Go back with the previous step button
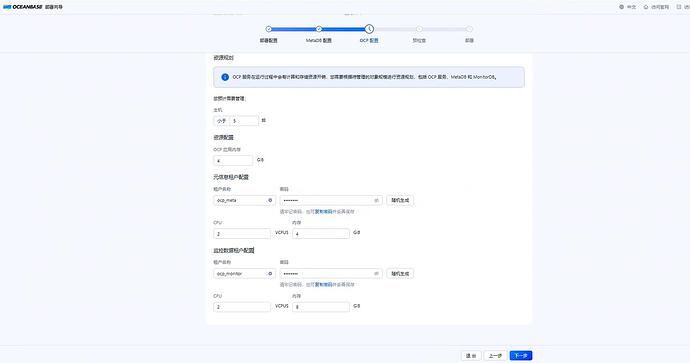This screenshot has height=363, width=690. pyautogui.click(x=495, y=356)
